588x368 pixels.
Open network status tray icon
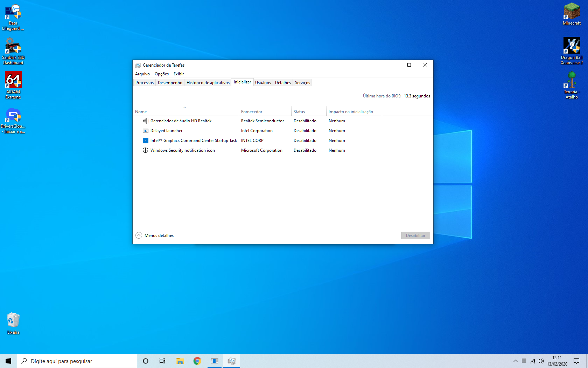(532, 361)
